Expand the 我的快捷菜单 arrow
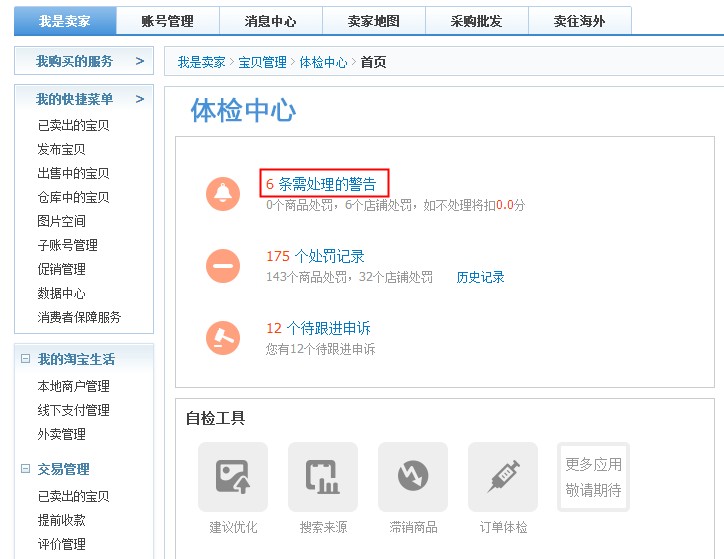This screenshot has height=559, width=724. (139, 99)
